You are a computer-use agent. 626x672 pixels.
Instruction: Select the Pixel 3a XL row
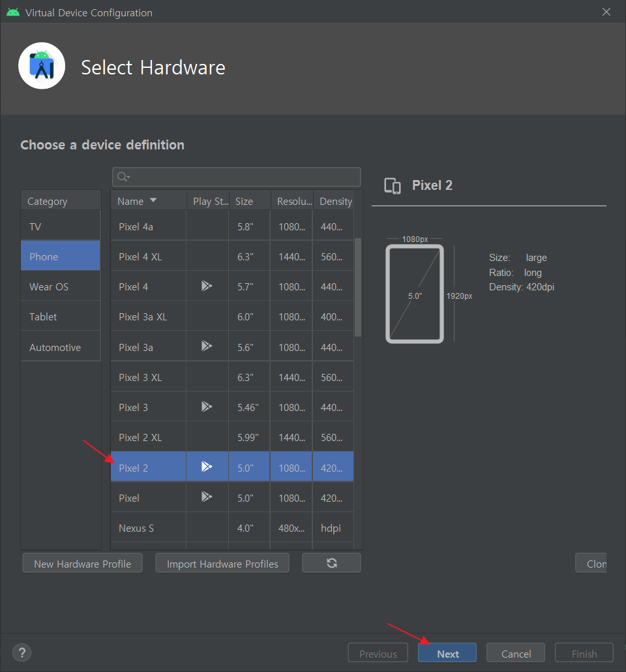click(232, 316)
